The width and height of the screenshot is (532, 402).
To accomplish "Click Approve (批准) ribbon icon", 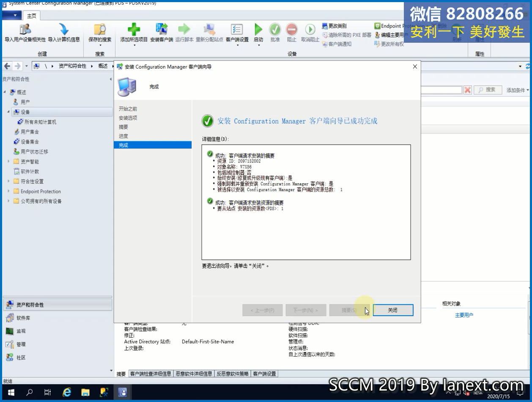I will coord(275,30).
